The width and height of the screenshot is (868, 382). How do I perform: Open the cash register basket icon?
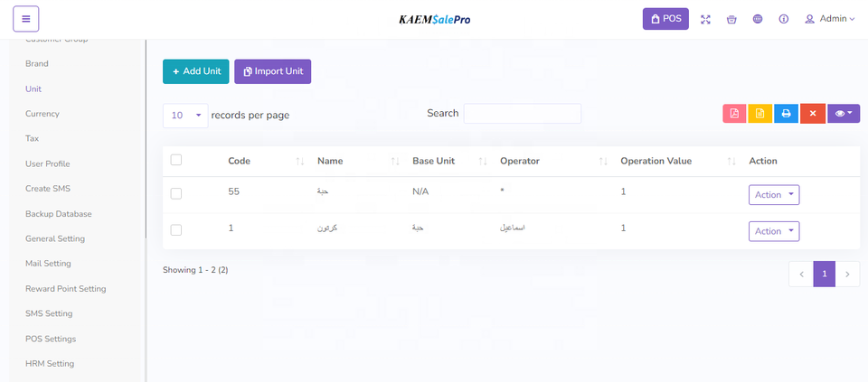click(731, 19)
